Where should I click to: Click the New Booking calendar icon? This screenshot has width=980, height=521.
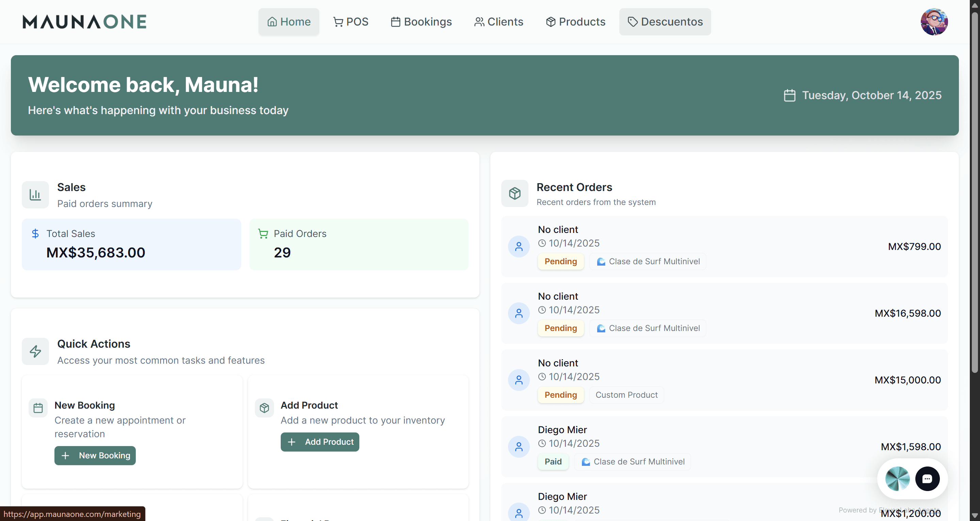(38, 408)
